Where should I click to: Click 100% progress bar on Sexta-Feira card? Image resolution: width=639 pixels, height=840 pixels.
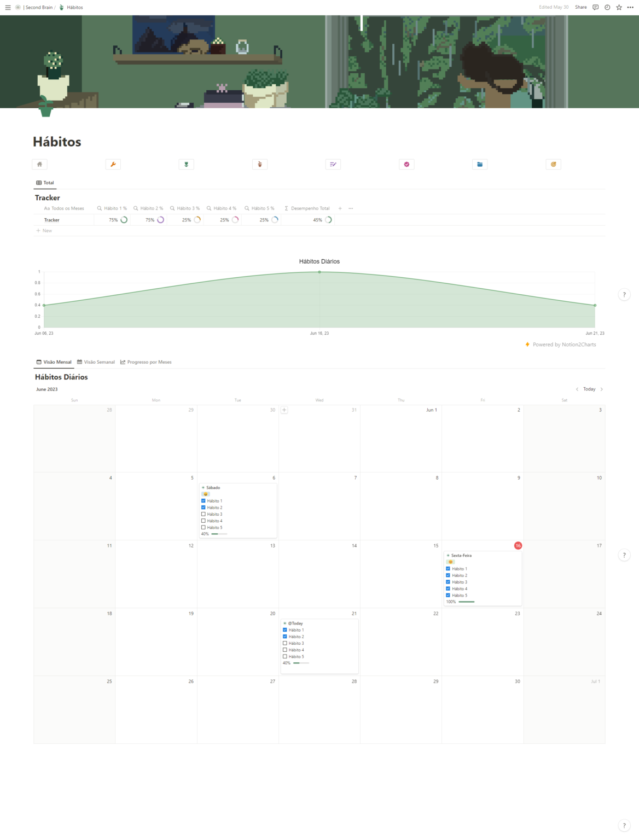pyautogui.click(x=467, y=602)
